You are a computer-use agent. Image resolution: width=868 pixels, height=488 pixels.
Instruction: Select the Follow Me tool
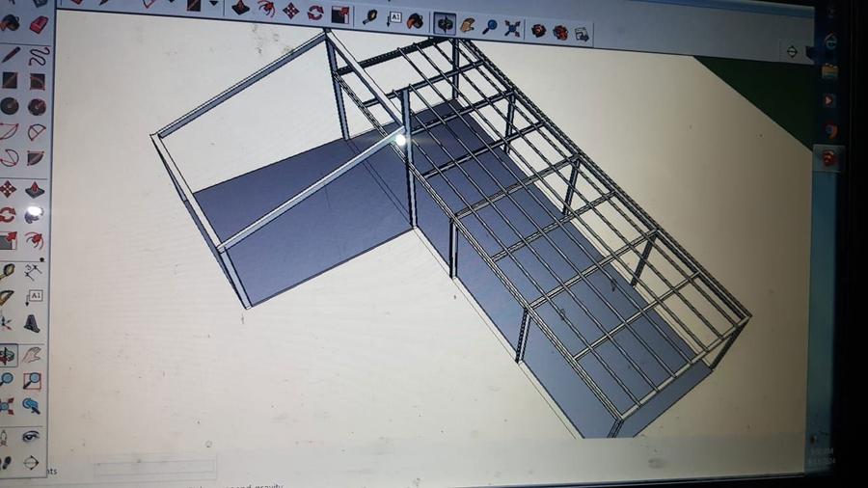pos(34,215)
